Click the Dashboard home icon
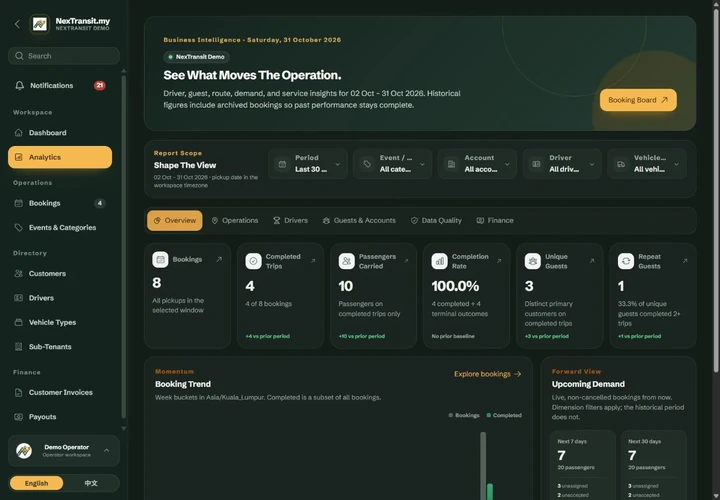Image resolution: width=720 pixels, height=500 pixels. (x=18, y=133)
